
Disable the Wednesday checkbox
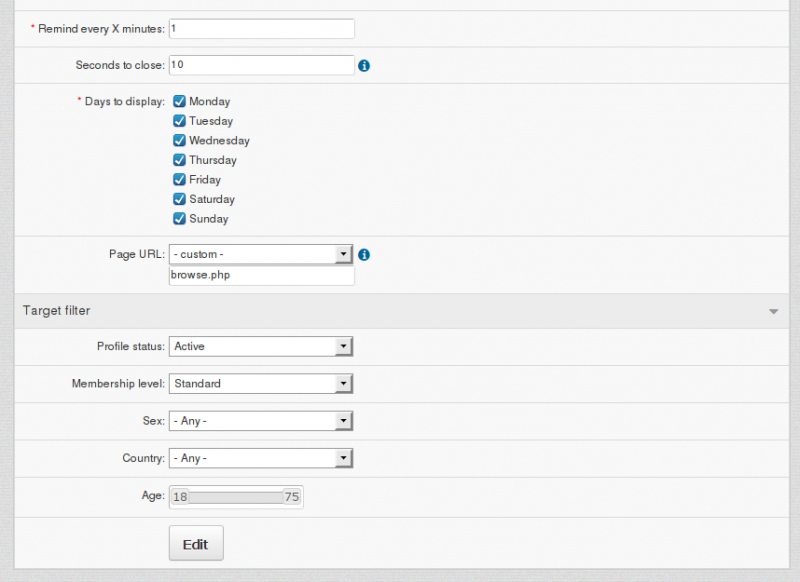pos(180,141)
